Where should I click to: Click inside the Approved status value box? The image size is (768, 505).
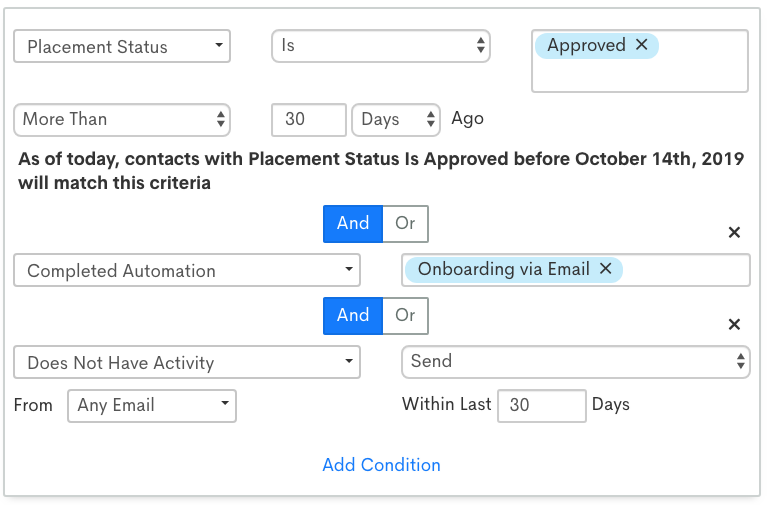[640, 74]
